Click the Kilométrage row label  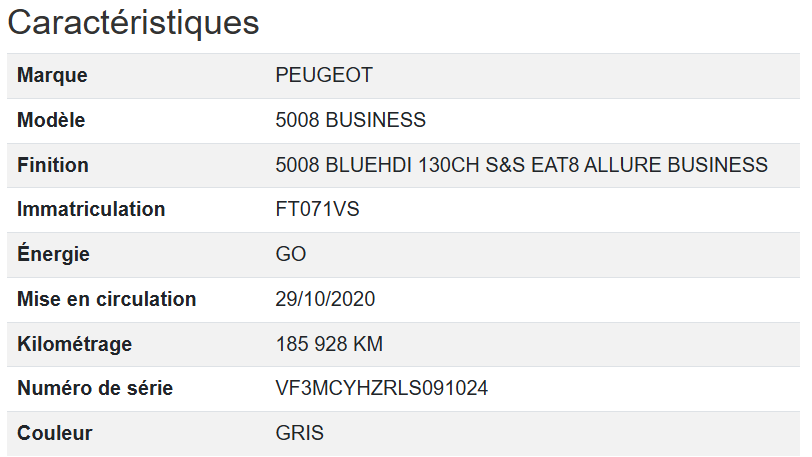pos(74,345)
